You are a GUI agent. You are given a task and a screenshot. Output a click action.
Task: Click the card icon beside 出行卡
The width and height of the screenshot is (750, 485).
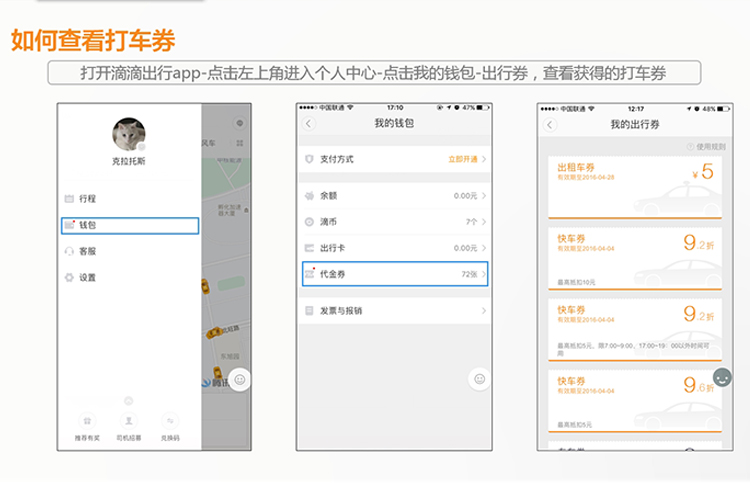coord(309,248)
